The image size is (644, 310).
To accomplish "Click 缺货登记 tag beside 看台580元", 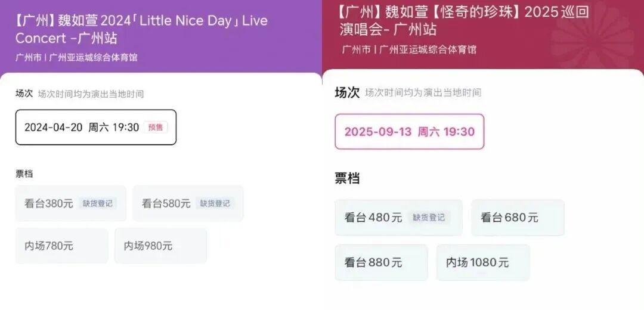I will coord(215,203).
